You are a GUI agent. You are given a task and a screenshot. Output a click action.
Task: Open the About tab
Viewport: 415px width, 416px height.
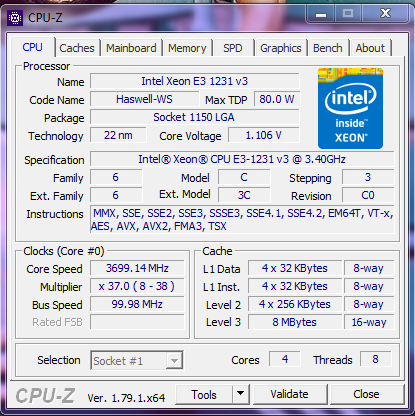pos(370,48)
